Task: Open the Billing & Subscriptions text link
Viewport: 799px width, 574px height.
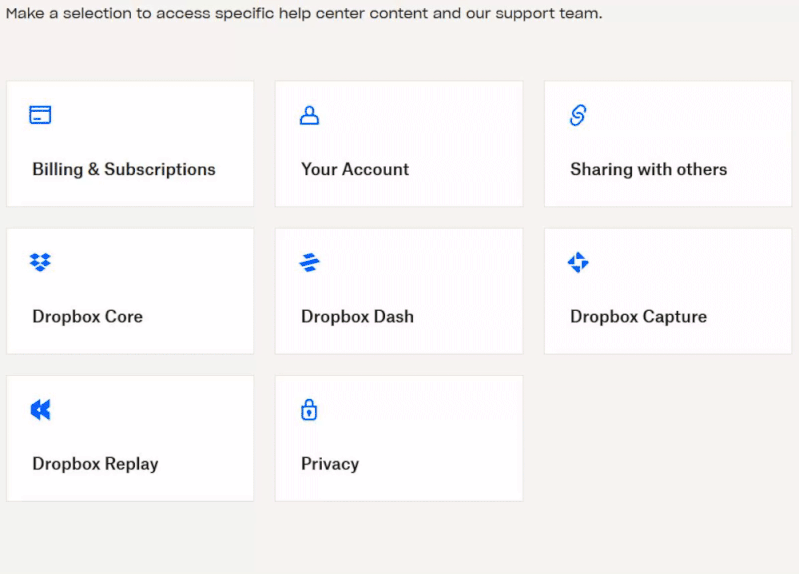Action: [124, 170]
